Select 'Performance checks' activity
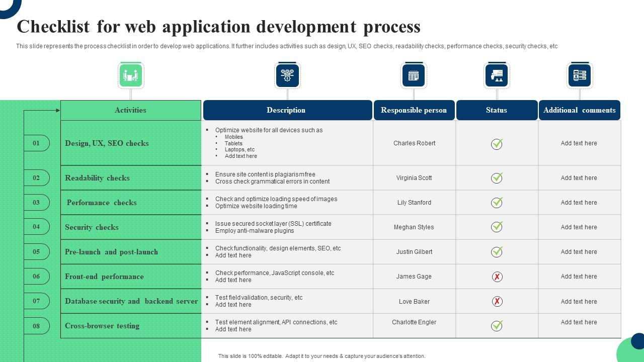The height and width of the screenshot is (362, 644). [x=102, y=203]
